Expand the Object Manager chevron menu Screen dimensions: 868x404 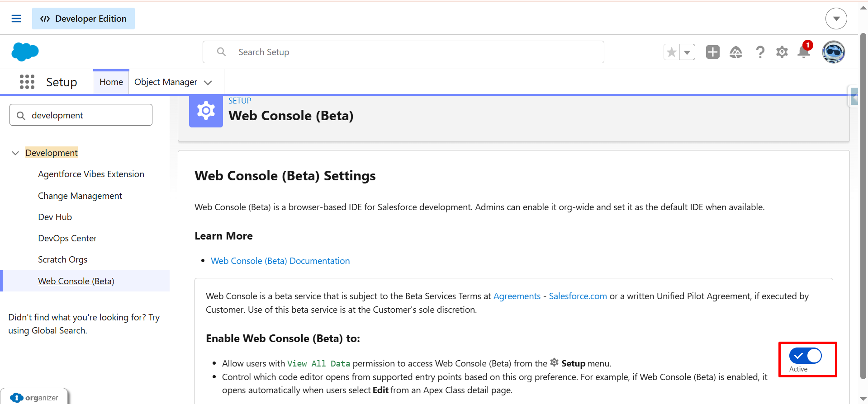point(208,82)
